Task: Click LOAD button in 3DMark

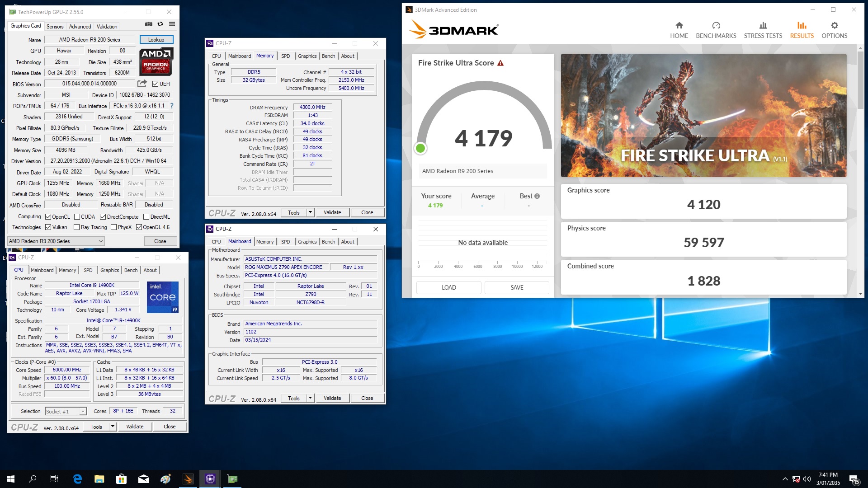Action: coord(449,287)
